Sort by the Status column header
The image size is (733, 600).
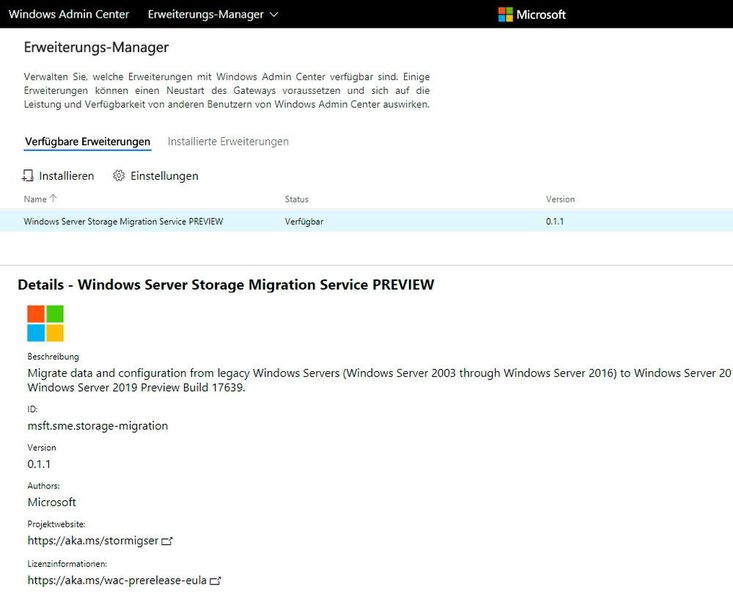point(296,199)
